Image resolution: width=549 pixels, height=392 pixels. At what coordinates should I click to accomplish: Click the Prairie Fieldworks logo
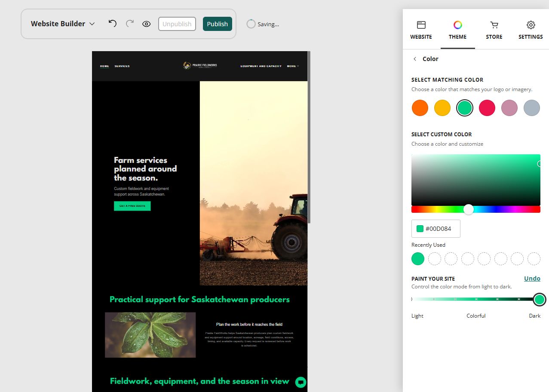200,66
